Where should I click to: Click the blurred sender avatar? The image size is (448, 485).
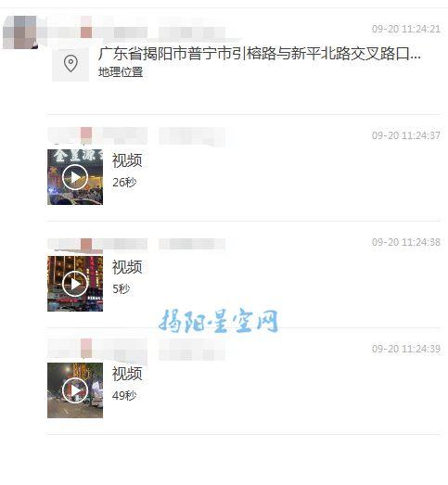(x=19, y=32)
